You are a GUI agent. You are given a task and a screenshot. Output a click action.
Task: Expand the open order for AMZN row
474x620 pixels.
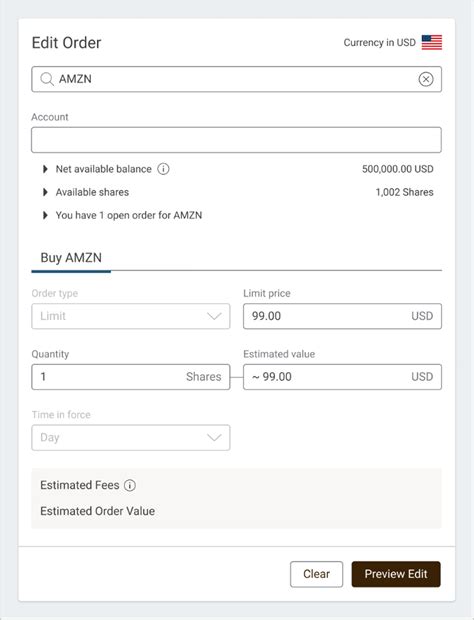coord(45,215)
